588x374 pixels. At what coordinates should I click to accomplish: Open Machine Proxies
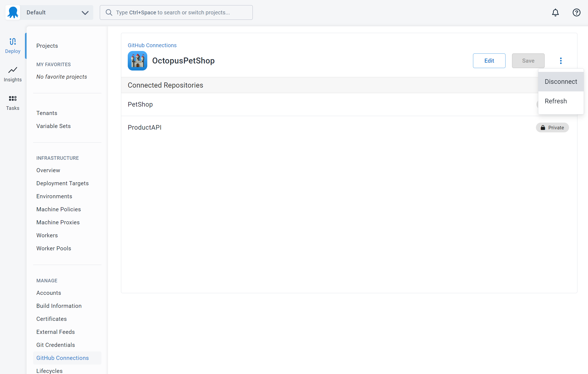tap(58, 222)
